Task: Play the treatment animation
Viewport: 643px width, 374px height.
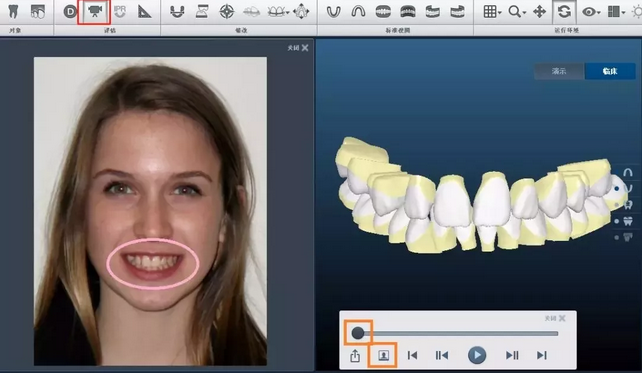Action: [477, 355]
